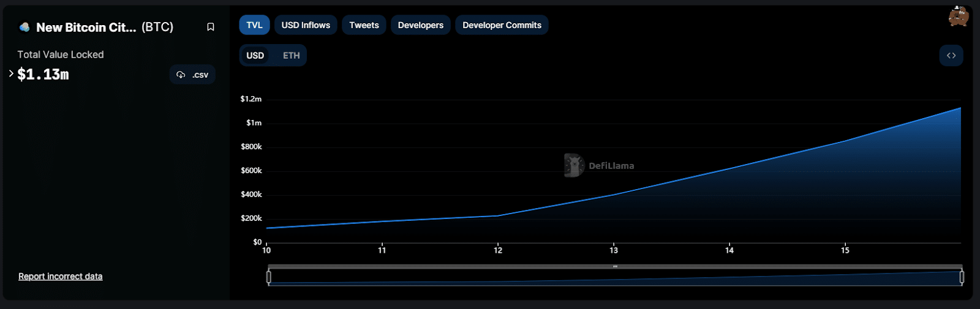The height and width of the screenshot is (309, 980).
Task: Click the $1.13m total value amount
Action: (x=43, y=75)
